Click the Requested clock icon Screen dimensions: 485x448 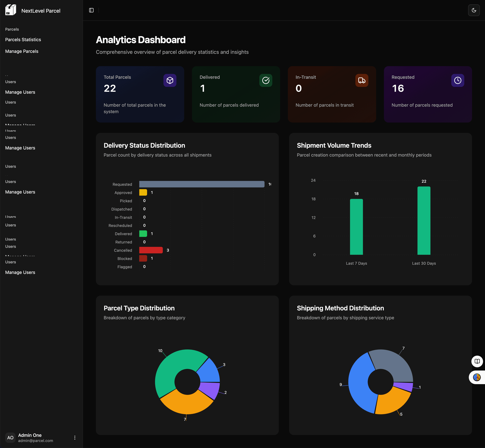coord(458,81)
